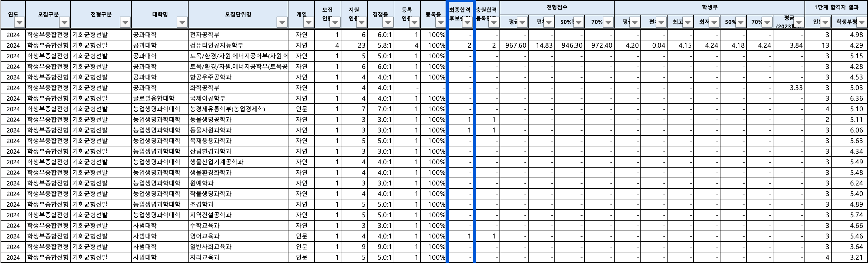This screenshot has width=868, height=263.
Task: Select the 목재응용과학과 cell
Action: coord(238,141)
